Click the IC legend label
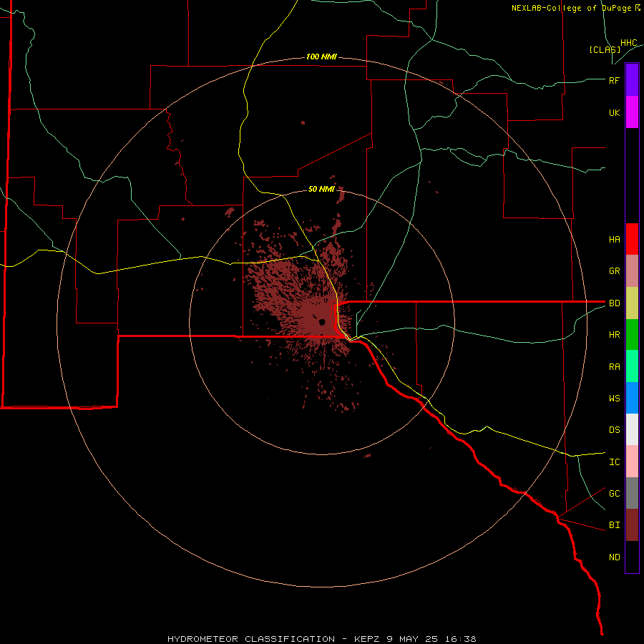The width and height of the screenshot is (644, 644). (x=614, y=462)
